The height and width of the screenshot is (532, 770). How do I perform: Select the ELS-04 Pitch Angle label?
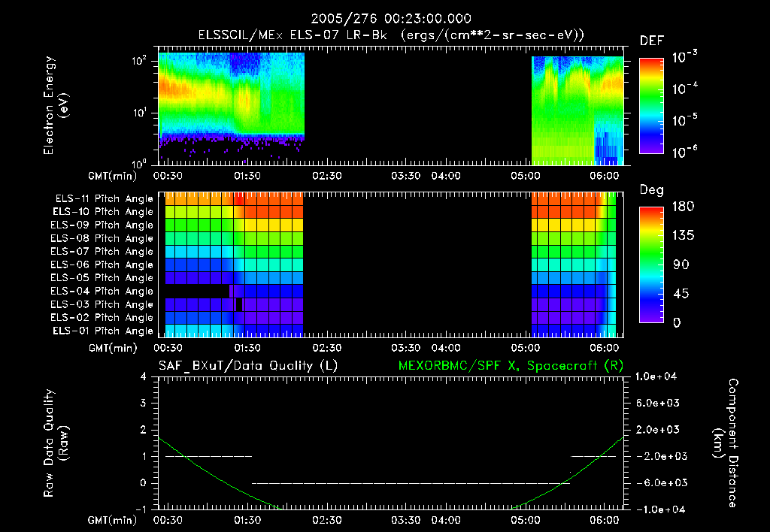click(102, 291)
